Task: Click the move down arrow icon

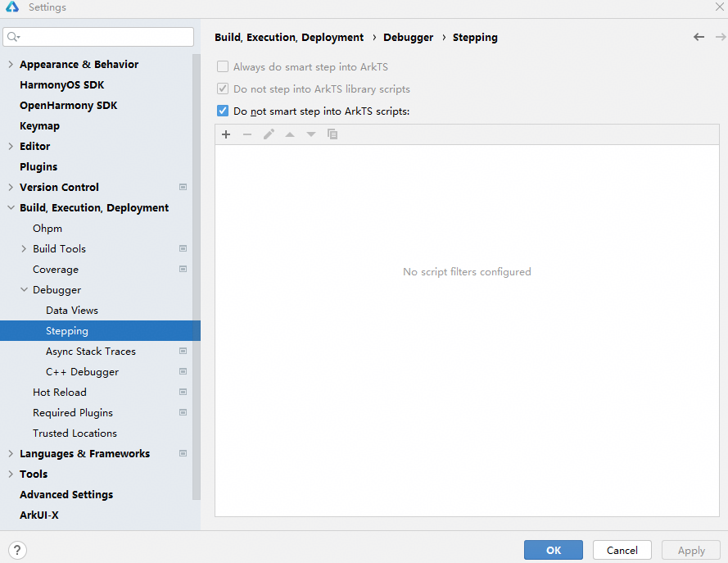Action: [x=311, y=134]
